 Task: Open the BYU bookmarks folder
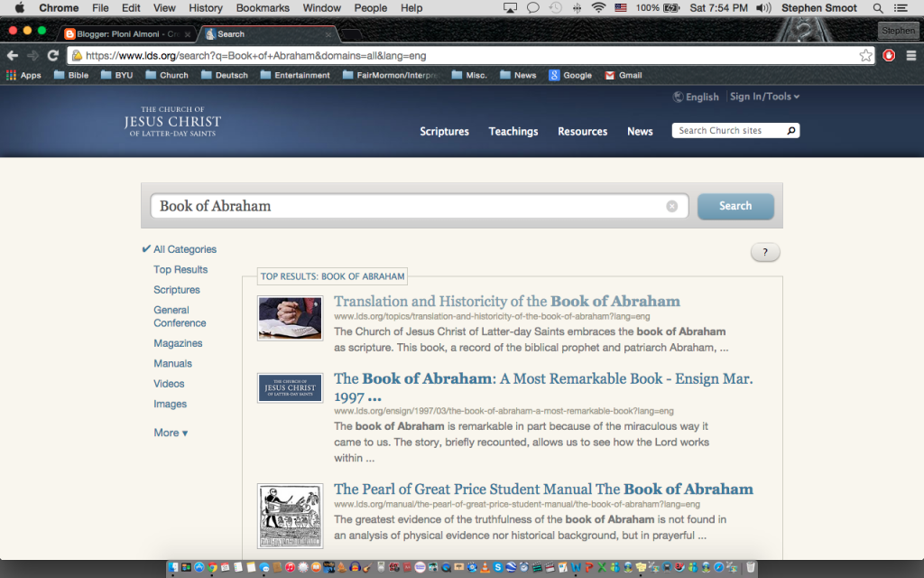pyautogui.click(x=116, y=75)
